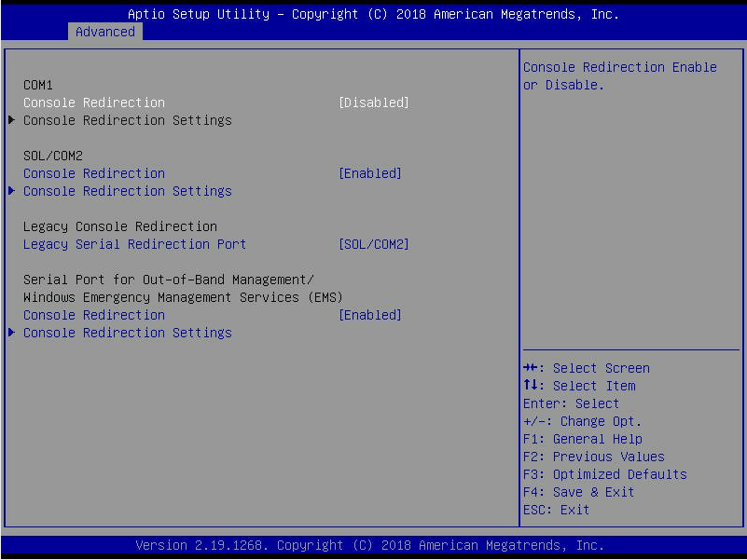Image resolution: width=747 pixels, height=560 pixels.
Task: Open EMS Console Redirection Settings submenu
Action: pos(127,333)
